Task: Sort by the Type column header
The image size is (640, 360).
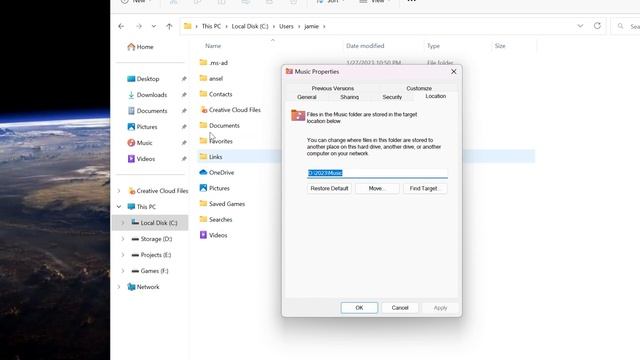Action: coord(433,46)
